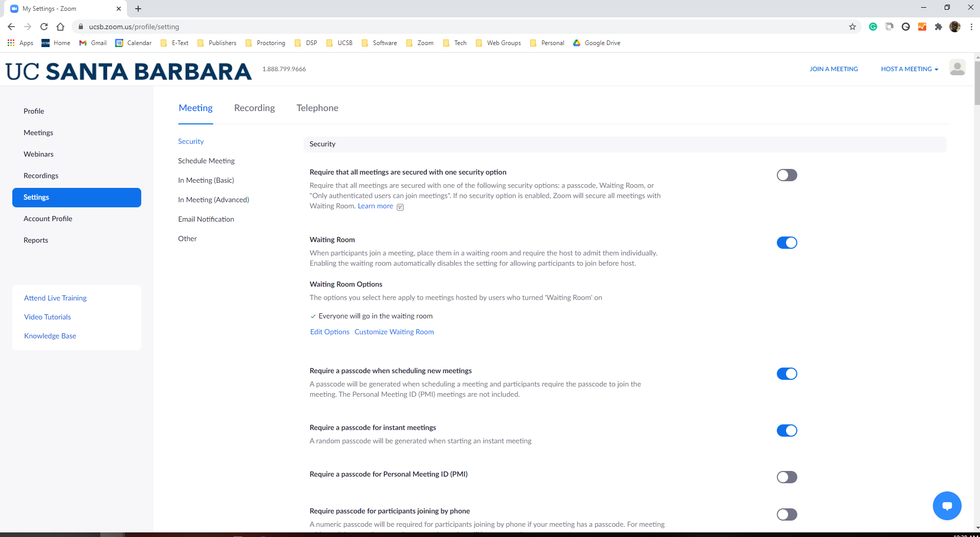Disable passcode for instant meetings toggle
This screenshot has width=980, height=537.
tap(787, 431)
